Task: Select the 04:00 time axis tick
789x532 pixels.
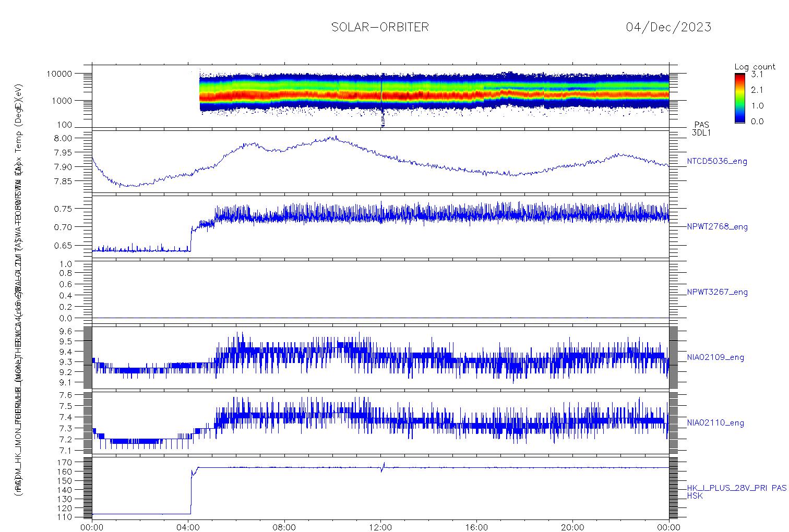Action: pyautogui.click(x=188, y=527)
